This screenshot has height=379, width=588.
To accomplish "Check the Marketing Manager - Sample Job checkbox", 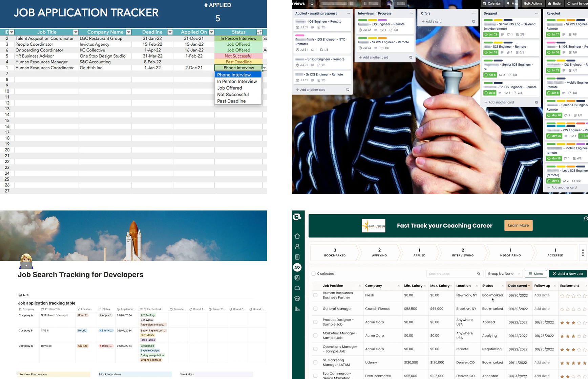I will pos(315,336).
